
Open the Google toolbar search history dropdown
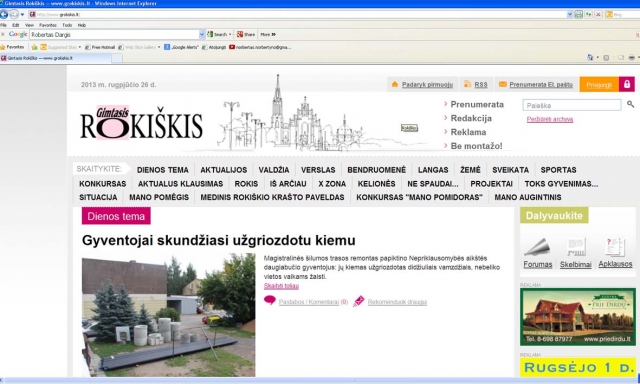coord(202,35)
